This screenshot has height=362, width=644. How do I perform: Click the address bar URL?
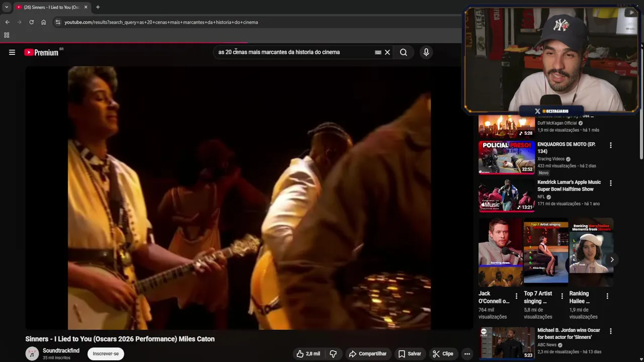point(161,22)
